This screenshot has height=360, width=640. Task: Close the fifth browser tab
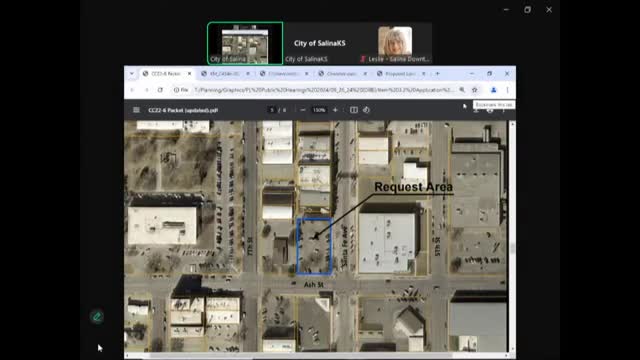[424, 74]
